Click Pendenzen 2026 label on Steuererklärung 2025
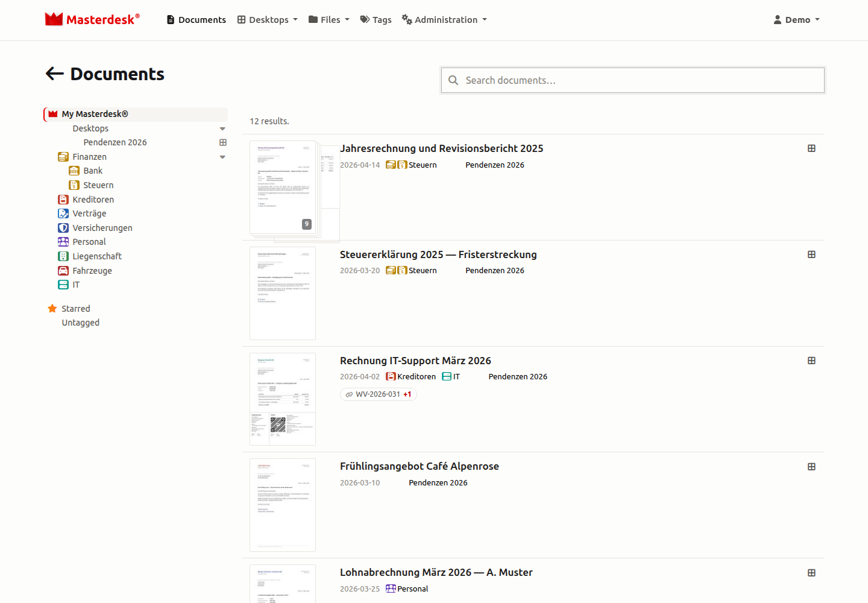868x603 pixels. (x=495, y=271)
